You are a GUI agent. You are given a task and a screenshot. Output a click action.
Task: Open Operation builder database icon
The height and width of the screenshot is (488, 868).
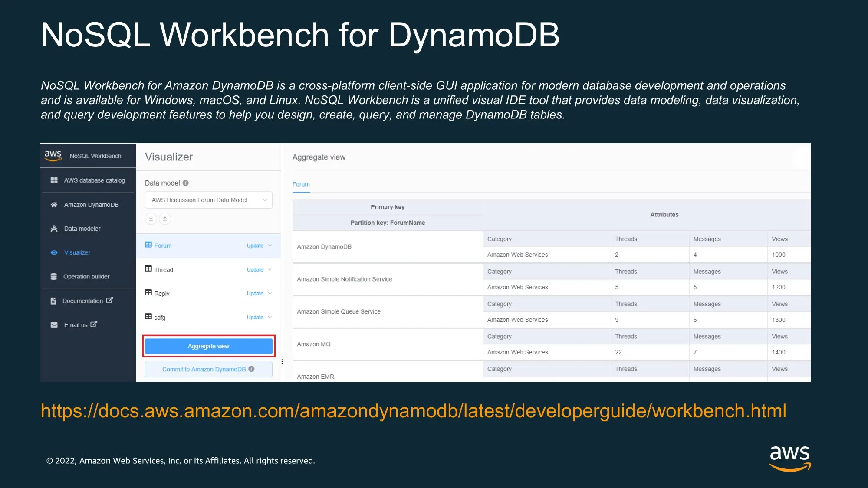click(53, 277)
